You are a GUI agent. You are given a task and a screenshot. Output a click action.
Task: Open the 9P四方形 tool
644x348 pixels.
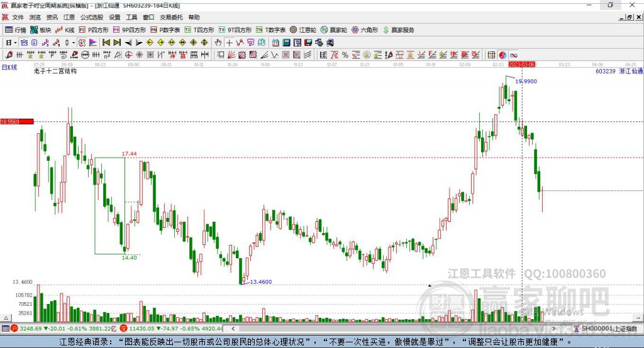click(130, 30)
